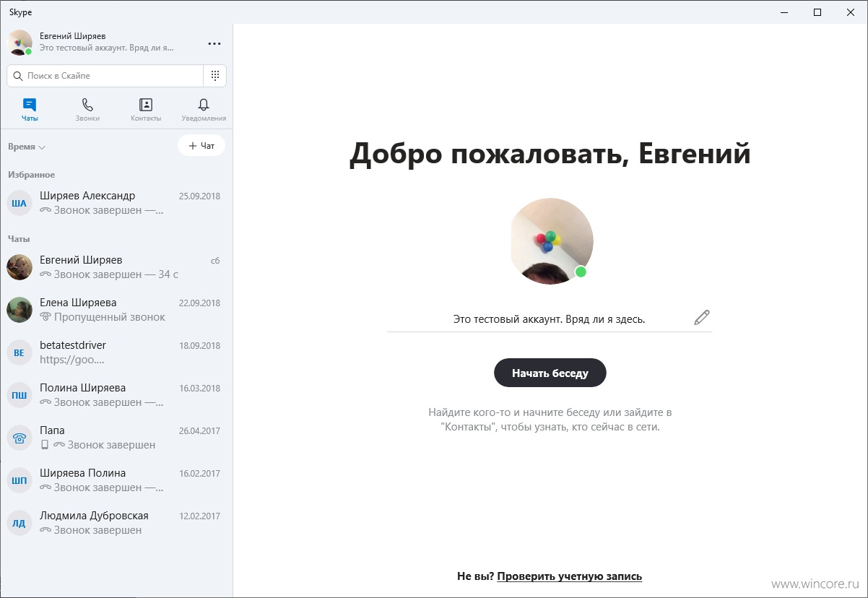Open chat with Полина Ширяева
This screenshot has height=598, width=868.
(116, 395)
